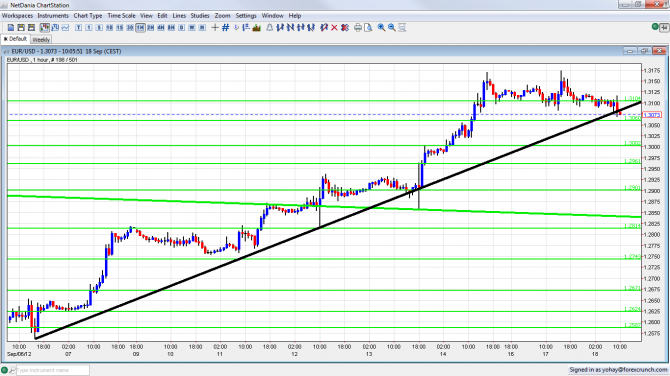
Task: Click the 1.2814 green level label
Action: coord(632,226)
